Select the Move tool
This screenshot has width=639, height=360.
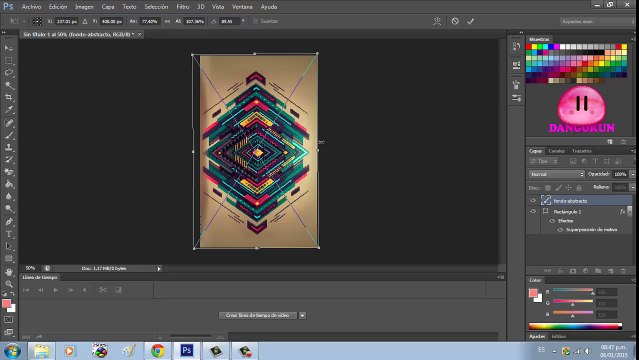click(x=9, y=48)
